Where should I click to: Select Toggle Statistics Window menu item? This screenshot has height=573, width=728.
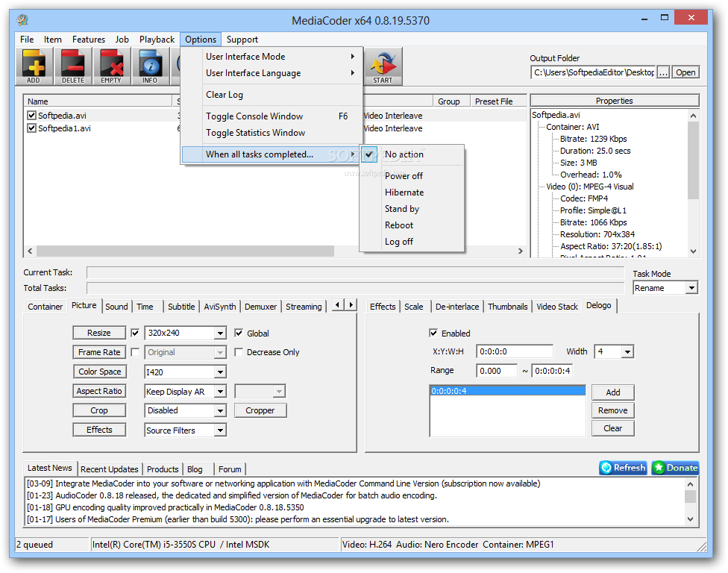(272, 133)
